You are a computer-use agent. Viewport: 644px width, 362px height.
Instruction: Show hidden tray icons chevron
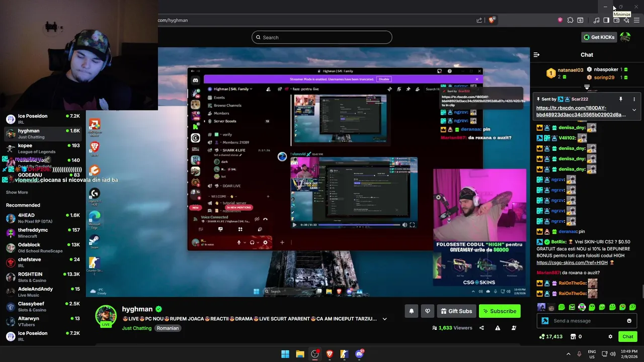pos(569,354)
